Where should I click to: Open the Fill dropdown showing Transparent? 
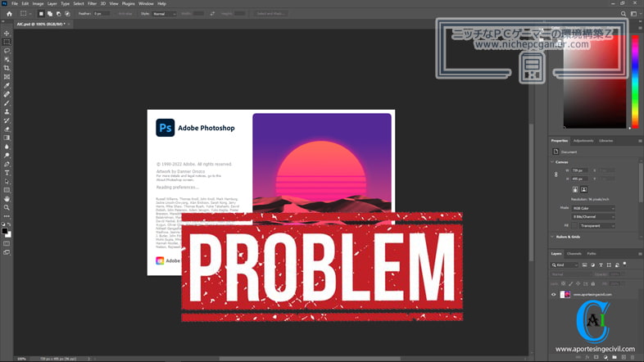click(597, 226)
